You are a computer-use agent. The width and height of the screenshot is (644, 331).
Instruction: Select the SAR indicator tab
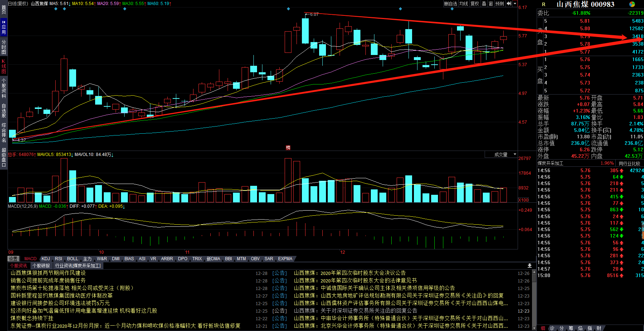269,259
